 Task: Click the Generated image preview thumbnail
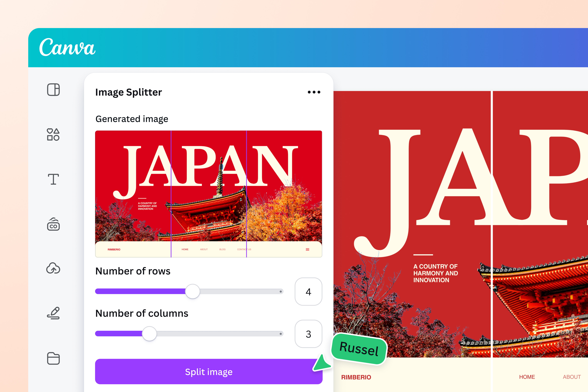[x=209, y=194]
